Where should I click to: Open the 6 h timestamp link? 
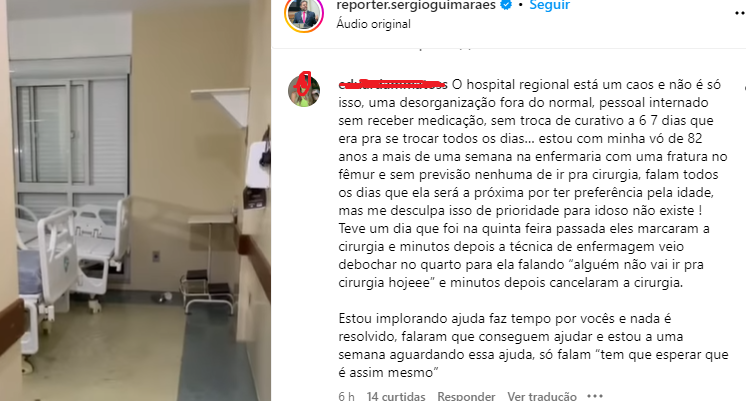click(x=346, y=396)
